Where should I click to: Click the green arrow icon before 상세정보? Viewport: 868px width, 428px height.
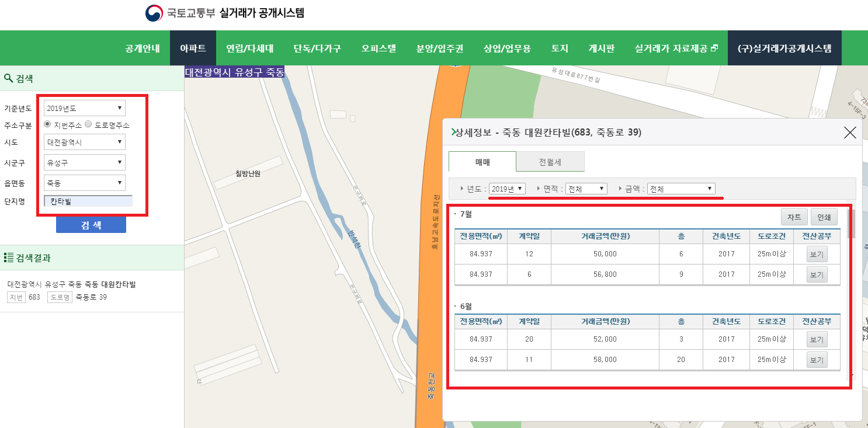pyautogui.click(x=453, y=133)
